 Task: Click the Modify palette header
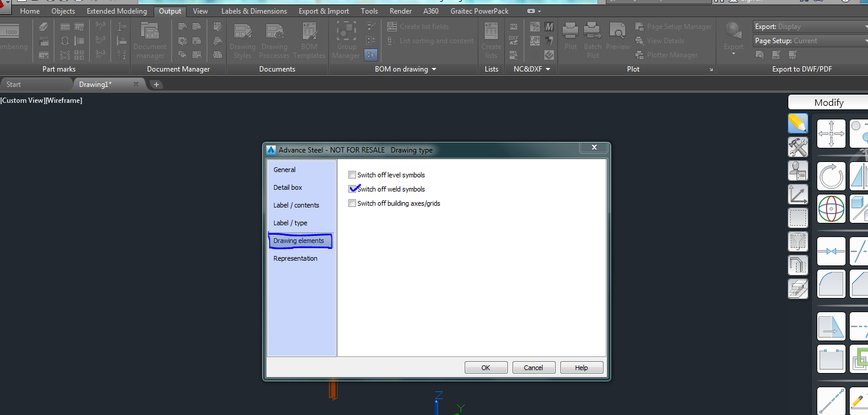tap(829, 103)
